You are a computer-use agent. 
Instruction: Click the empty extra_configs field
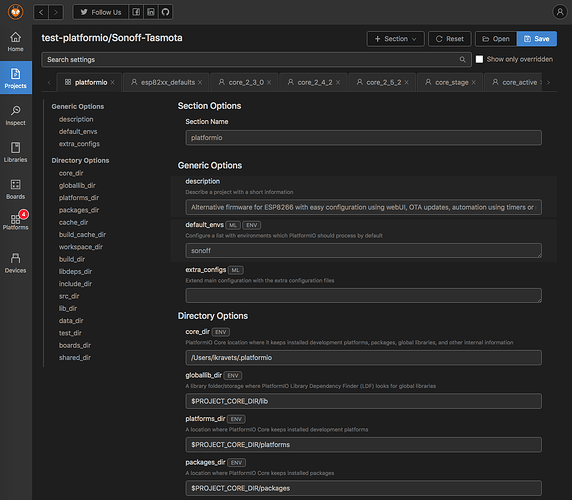[x=363, y=295]
